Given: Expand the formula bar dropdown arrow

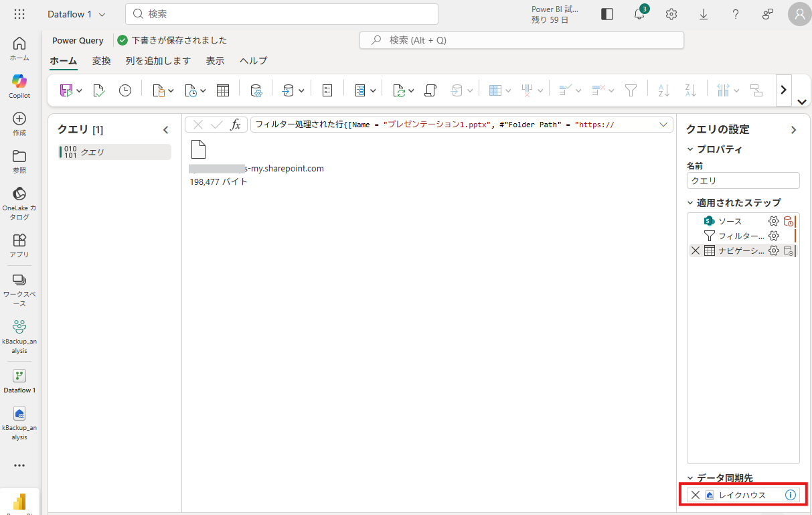Looking at the screenshot, I should [x=663, y=125].
